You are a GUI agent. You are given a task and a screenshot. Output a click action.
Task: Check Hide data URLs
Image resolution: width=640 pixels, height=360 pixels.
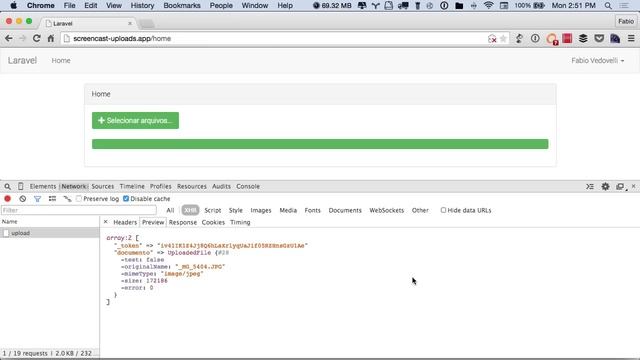[x=443, y=210]
